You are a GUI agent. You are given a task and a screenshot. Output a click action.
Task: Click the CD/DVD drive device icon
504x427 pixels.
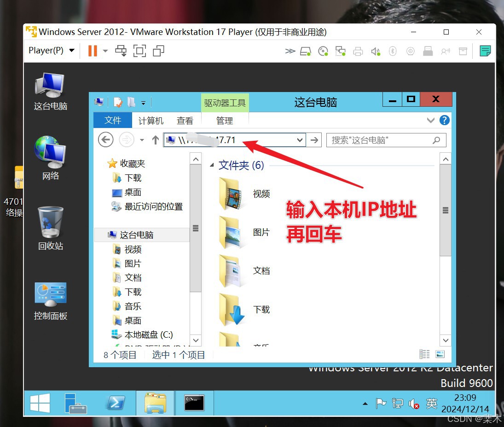point(323,51)
